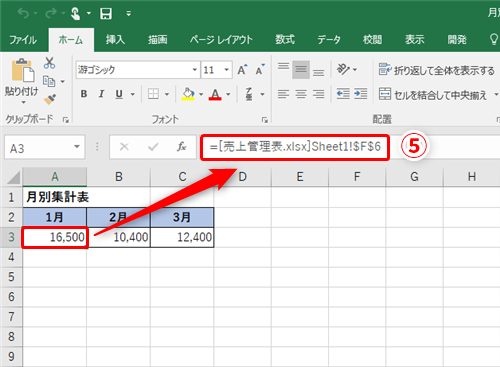This screenshot has height=367, width=500.
Task: Click the Borders icon
Action: [153, 94]
